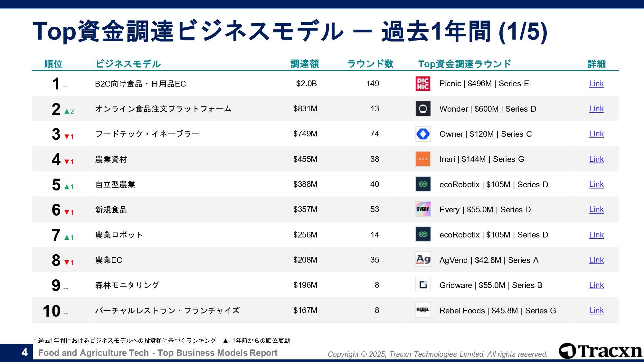Click the Wonder company logo icon
The image size is (644, 362).
tap(423, 109)
